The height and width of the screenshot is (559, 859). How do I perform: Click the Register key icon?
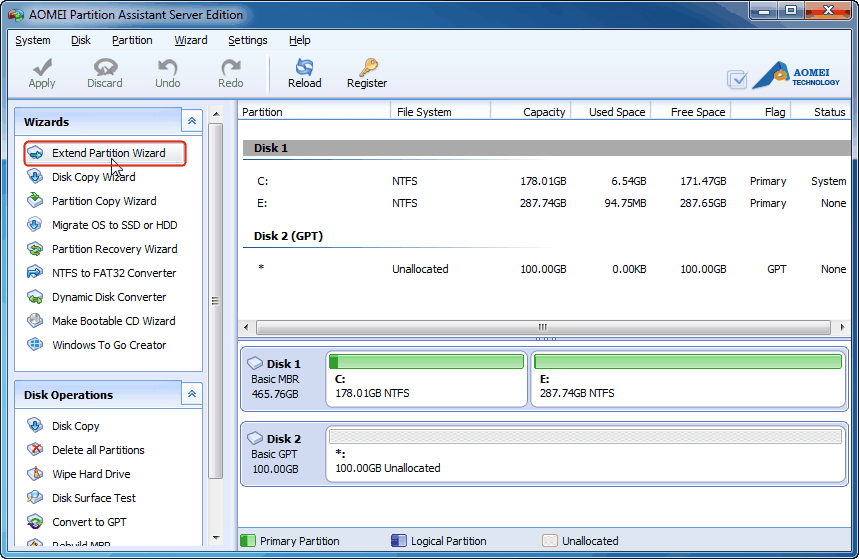368,67
